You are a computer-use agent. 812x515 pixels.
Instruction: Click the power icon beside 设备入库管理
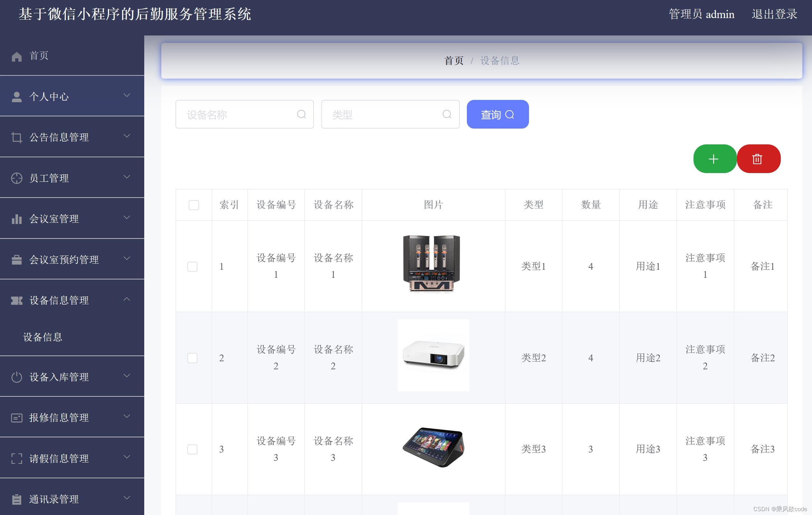(16, 377)
